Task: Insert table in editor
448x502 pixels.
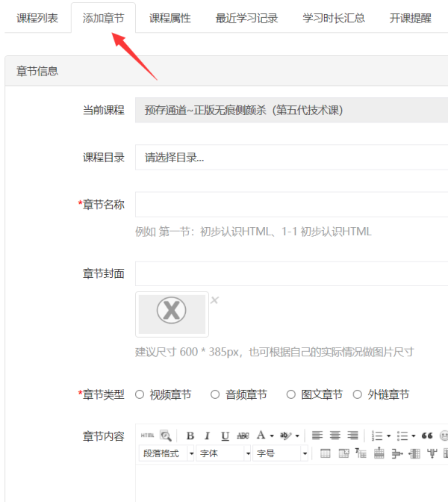Action: (x=325, y=453)
